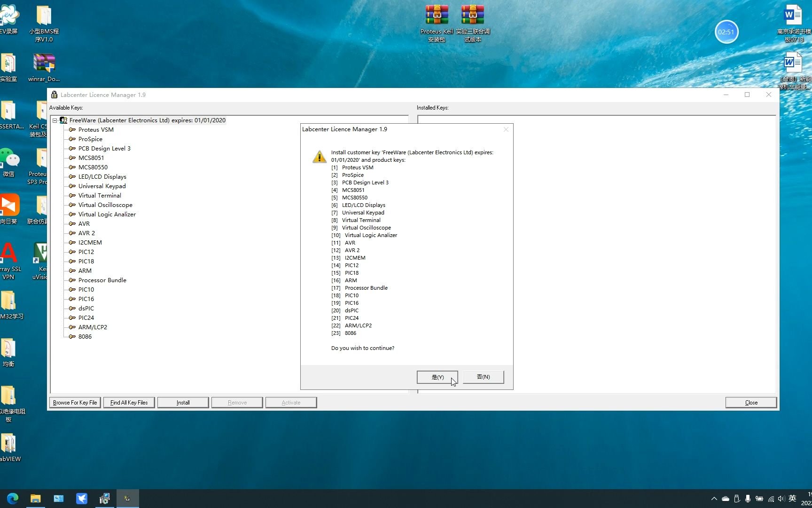The image size is (812, 508).
Task: Decline with the 否(N) button
Action: click(x=483, y=377)
